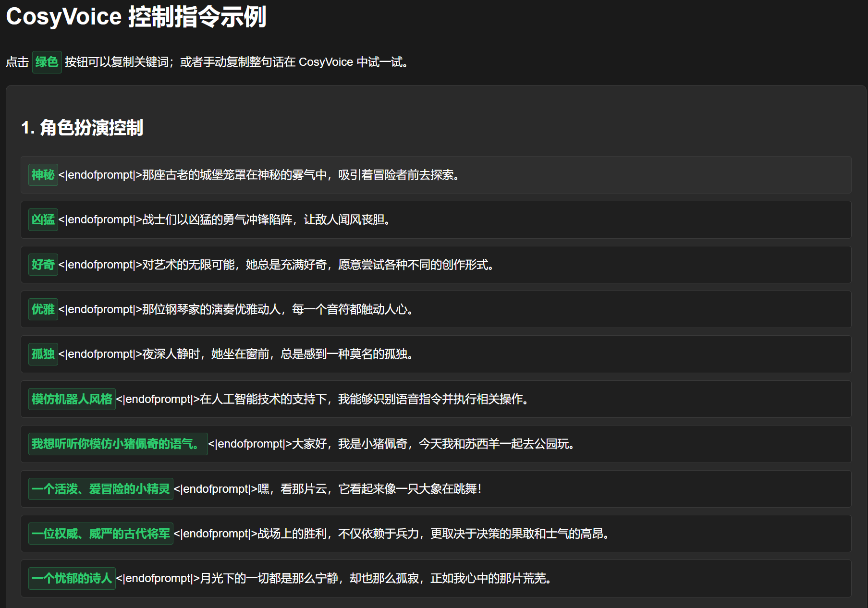Copy the 一位权威、威严的古代将军 keyword

click(100, 534)
